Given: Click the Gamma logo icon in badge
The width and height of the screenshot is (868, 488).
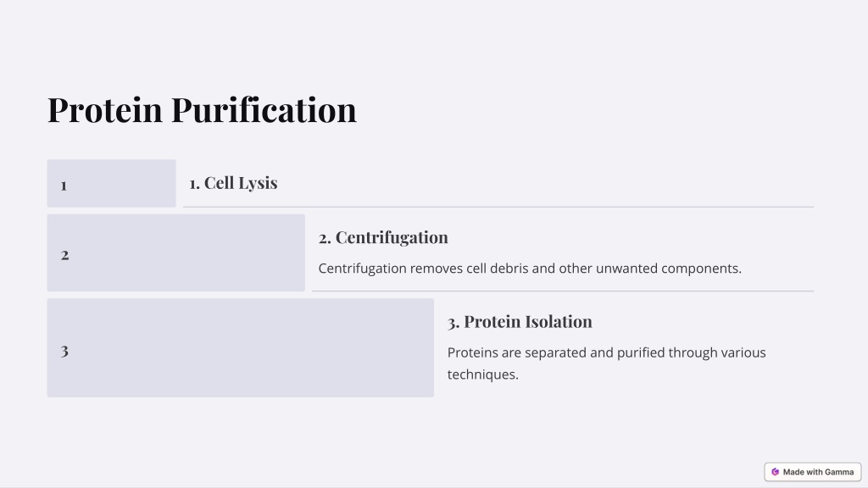Looking at the screenshot, I should [775, 472].
